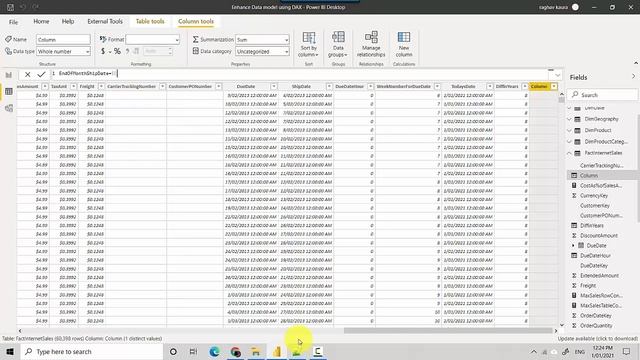This screenshot has width=640, height=360.
Task: Click the Save icon in title bar
Action: coord(11,7)
